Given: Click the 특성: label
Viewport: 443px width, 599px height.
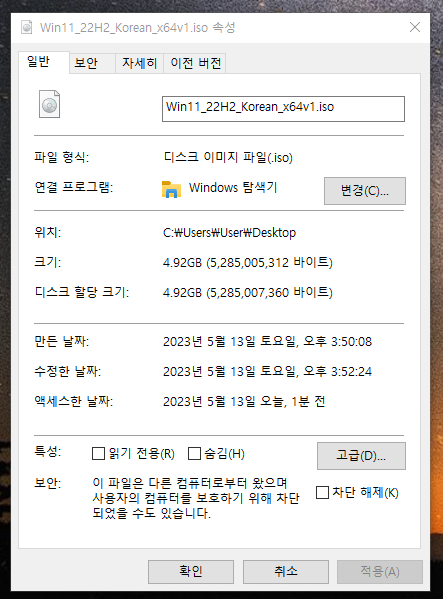Looking at the screenshot, I should [47, 452].
